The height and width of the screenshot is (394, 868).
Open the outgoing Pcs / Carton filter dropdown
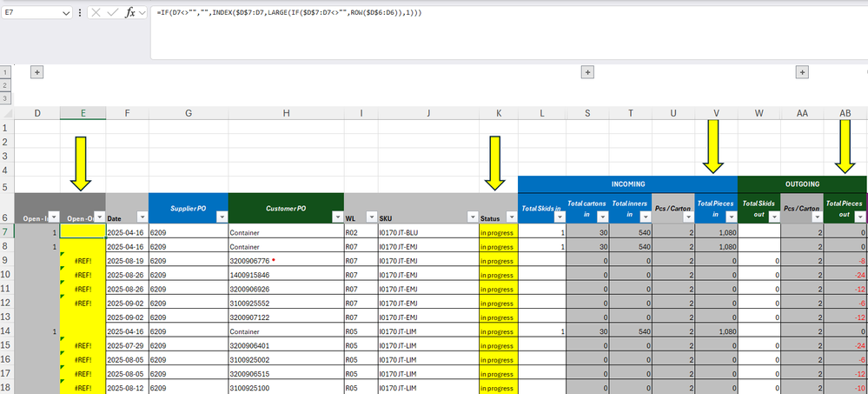point(817,217)
